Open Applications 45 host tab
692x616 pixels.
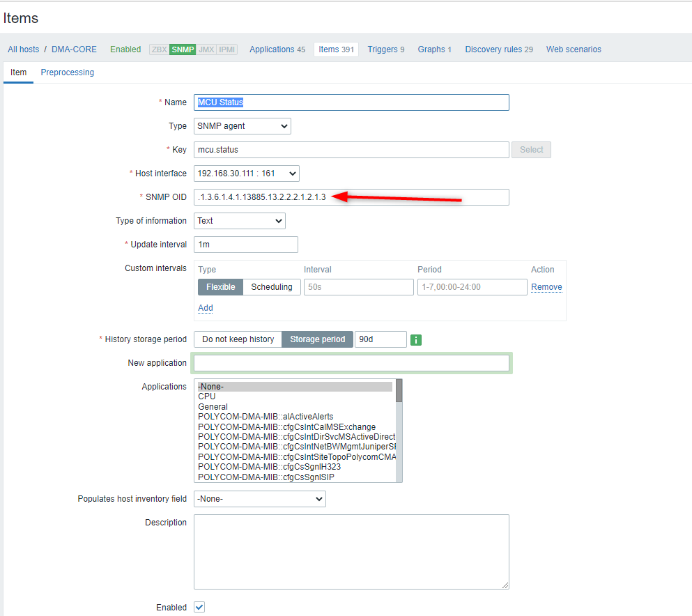click(x=277, y=49)
